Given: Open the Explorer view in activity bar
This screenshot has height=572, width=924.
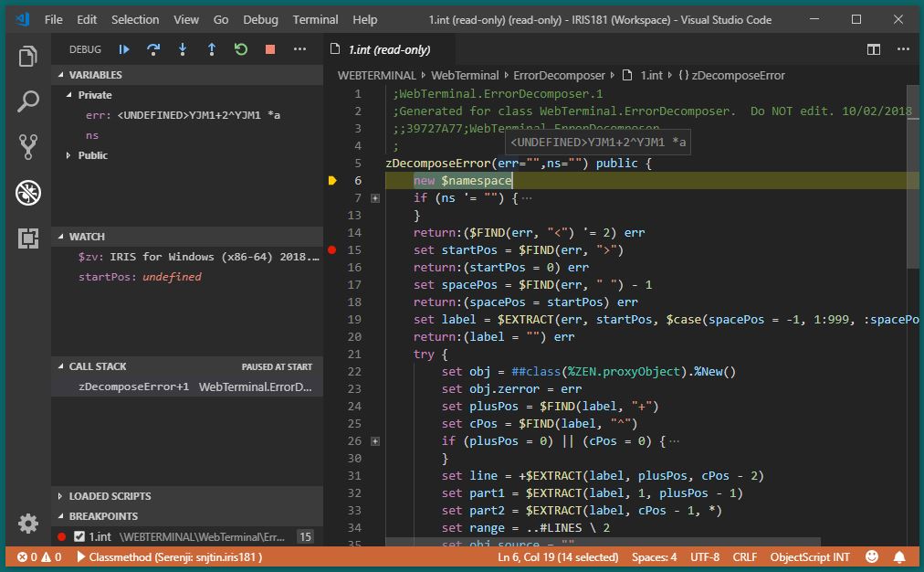Looking at the screenshot, I should coord(28,57).
